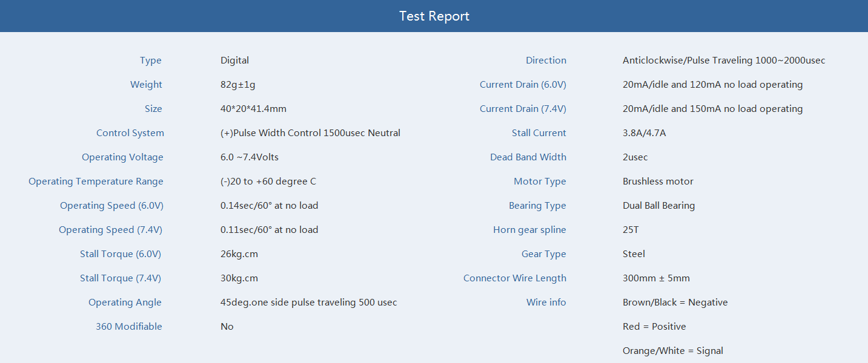Image resolution: width=868 pixels, height=363 pixels.
Task: Select the Brushless motor value
Action: coord(658,181)
